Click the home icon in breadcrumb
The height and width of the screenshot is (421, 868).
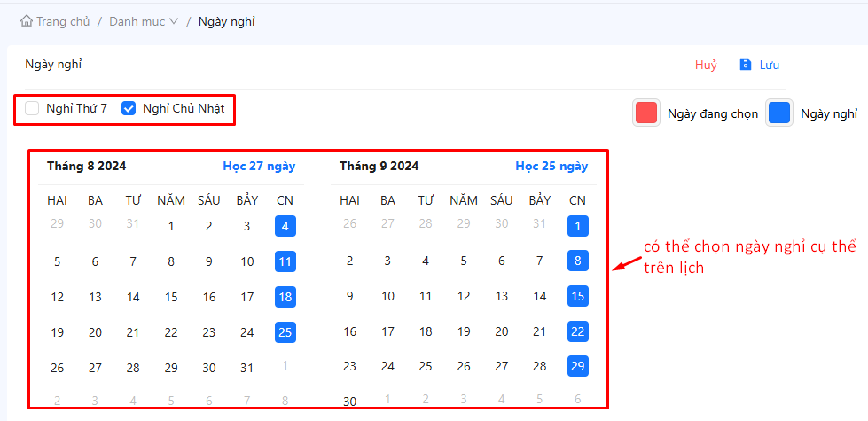point(27,21)
